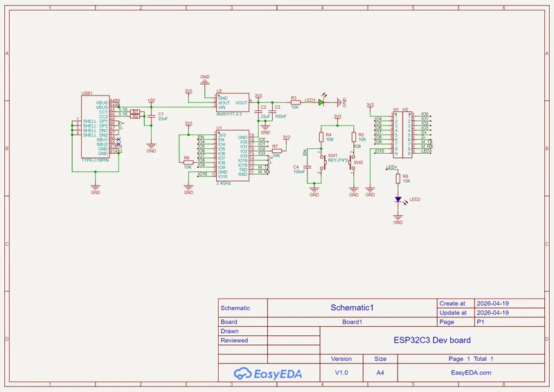Screen dimensions: 554x392
Task: Click the Page 1 Total 1 text
Action: coord(471,359)
